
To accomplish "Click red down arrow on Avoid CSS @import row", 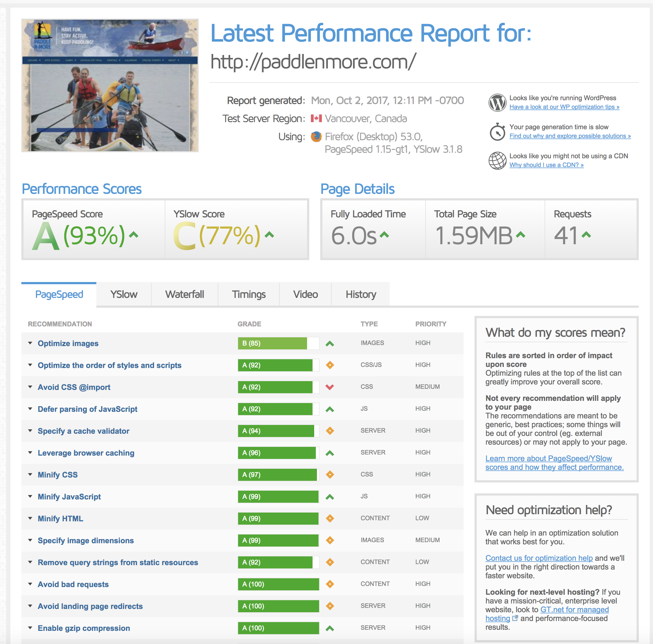I will (330, 387).
